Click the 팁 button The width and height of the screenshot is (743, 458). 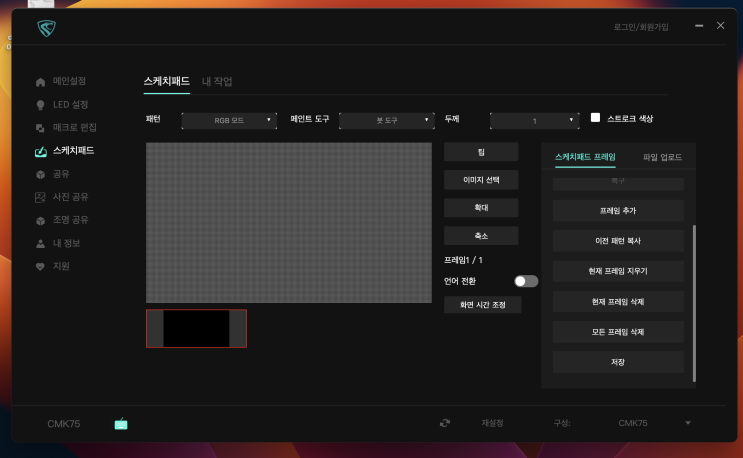481,152
